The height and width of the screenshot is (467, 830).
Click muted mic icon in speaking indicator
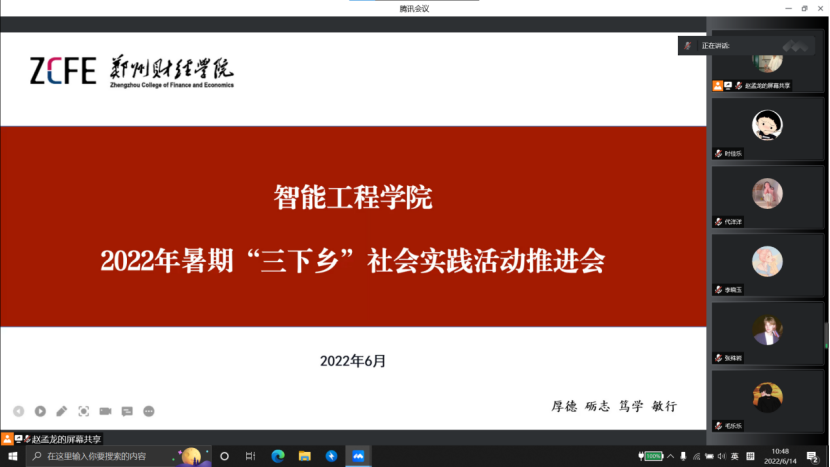coord(688,46)
